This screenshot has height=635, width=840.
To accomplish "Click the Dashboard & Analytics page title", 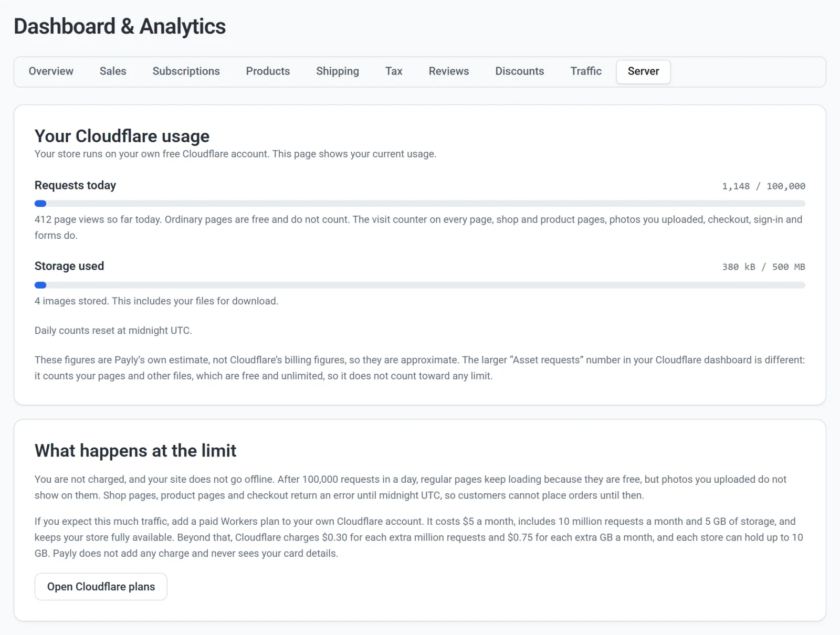I will pyautogui.click(x=120, y=26).
